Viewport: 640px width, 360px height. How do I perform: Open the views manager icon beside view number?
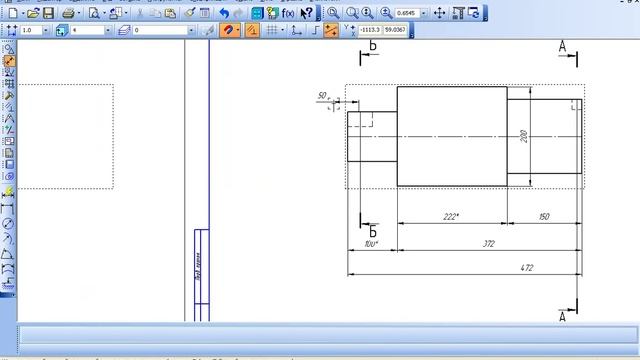pos(62,30)
